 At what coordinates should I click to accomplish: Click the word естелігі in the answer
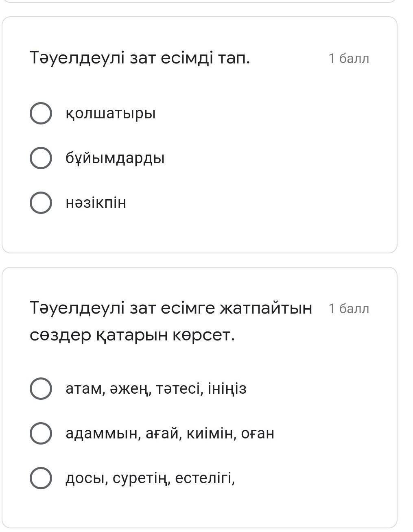coord(204,478)
